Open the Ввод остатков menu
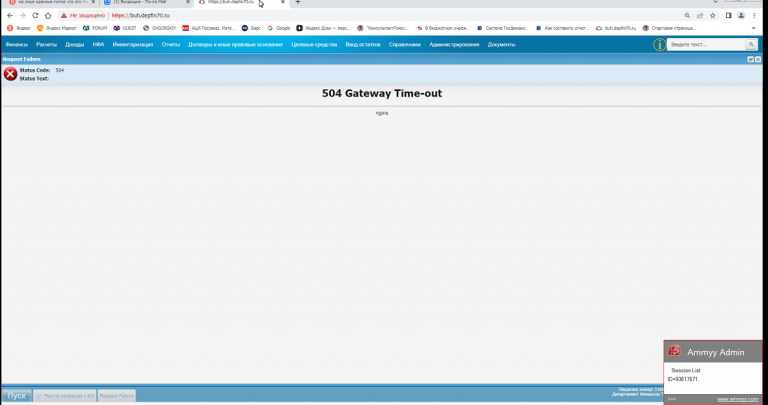This screenshot has width=768, height=405. (x=363, y=45)
